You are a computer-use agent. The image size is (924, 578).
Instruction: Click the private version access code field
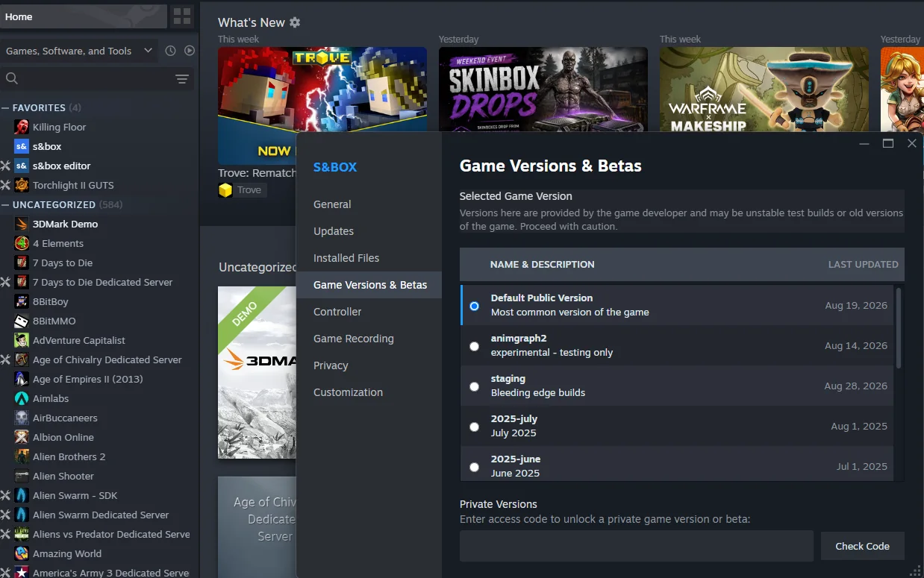637,546
